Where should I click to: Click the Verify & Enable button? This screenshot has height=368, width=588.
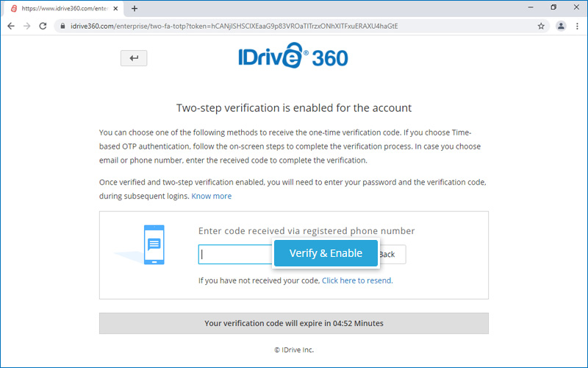(326, 253)
